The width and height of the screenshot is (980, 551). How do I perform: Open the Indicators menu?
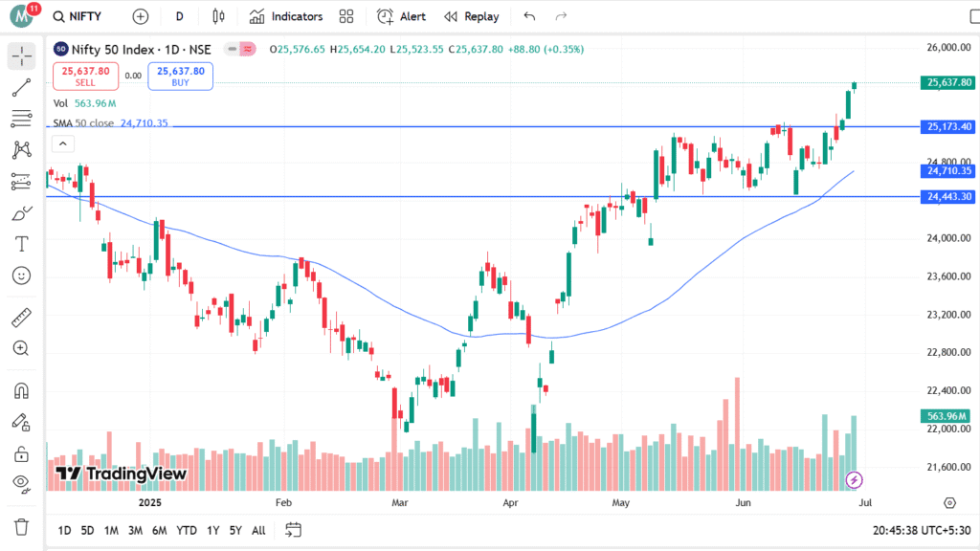pos(286,16)
